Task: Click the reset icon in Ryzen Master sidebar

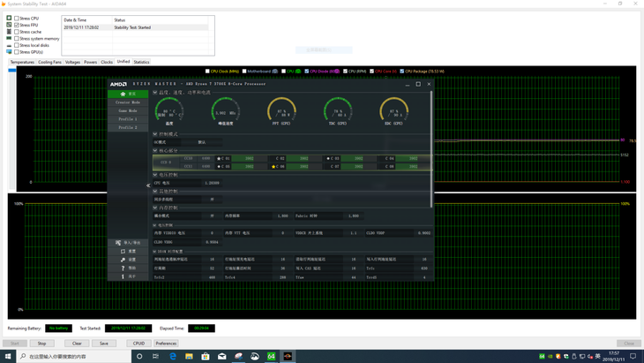Action: pyautogui.click(x=123, y=251)
